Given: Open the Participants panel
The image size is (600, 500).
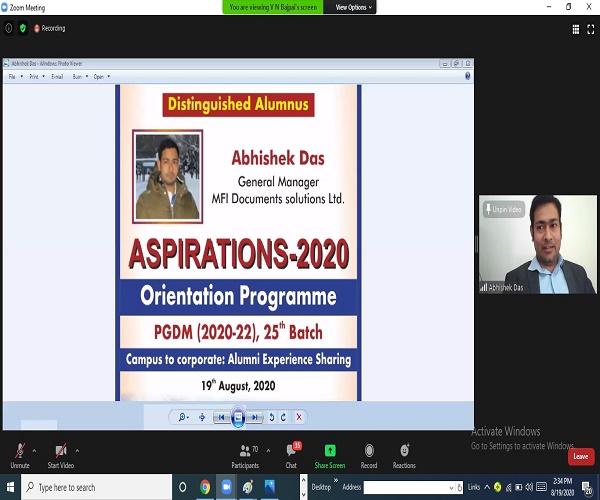Looking at the screenshot, I should point(245,456).
